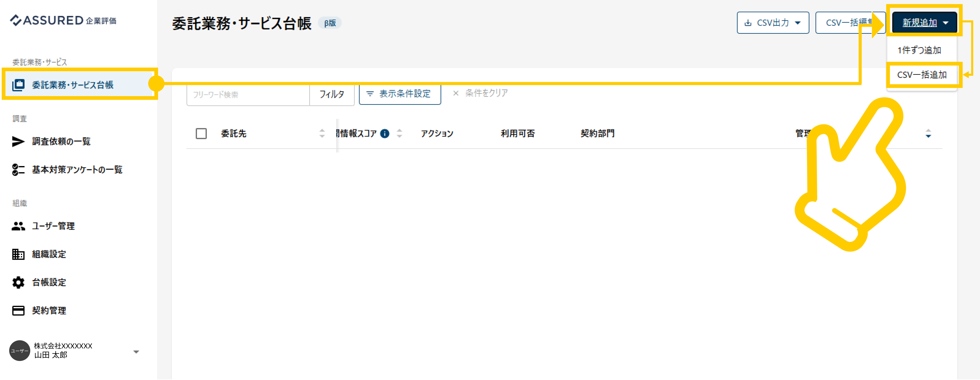Image resolution: width=980 pixels, height=380 pixels.
Task: Click the ASSURED logo checkmark icon
Action: pos(16,20)
